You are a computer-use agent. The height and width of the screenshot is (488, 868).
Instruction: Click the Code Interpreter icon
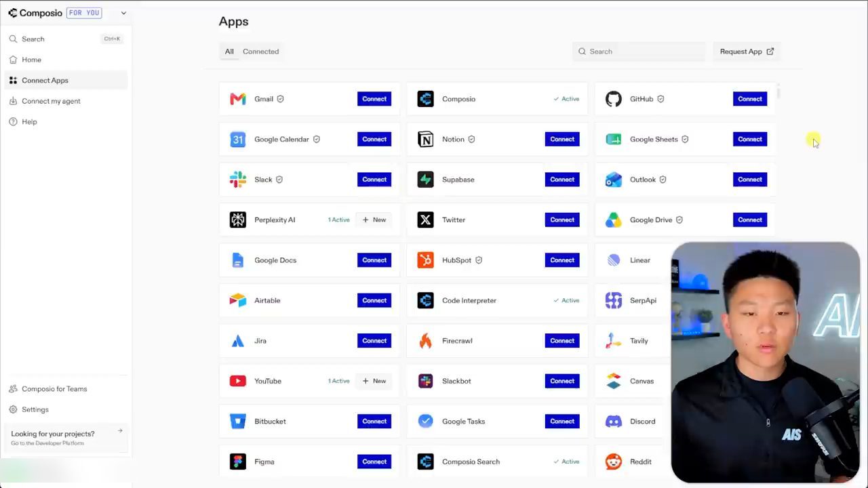pos(425,300)
